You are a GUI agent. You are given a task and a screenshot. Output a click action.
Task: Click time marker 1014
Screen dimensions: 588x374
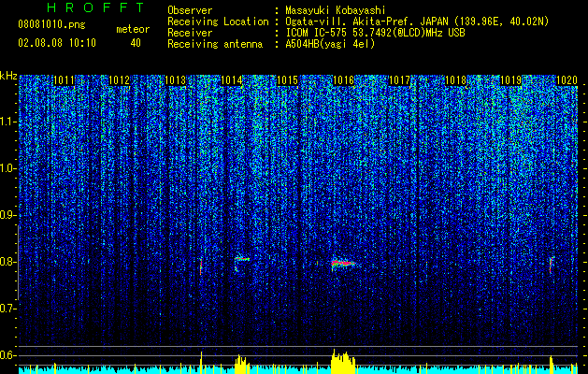232,80
